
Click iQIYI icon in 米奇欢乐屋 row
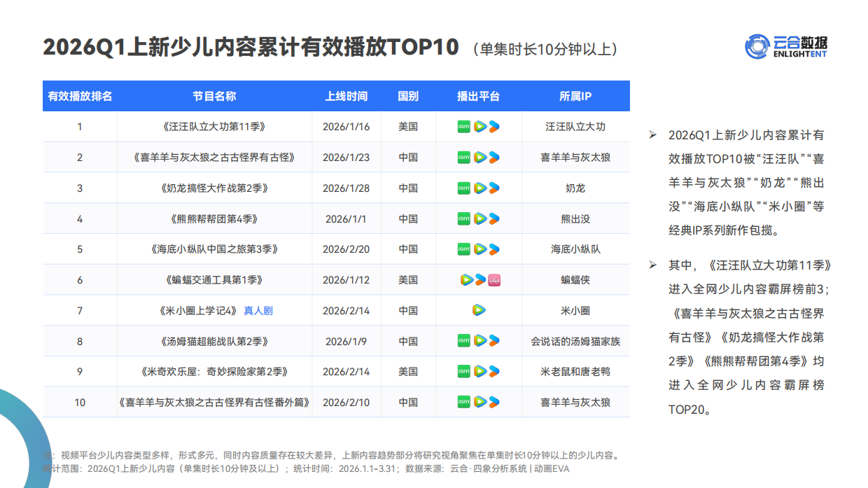463,371
